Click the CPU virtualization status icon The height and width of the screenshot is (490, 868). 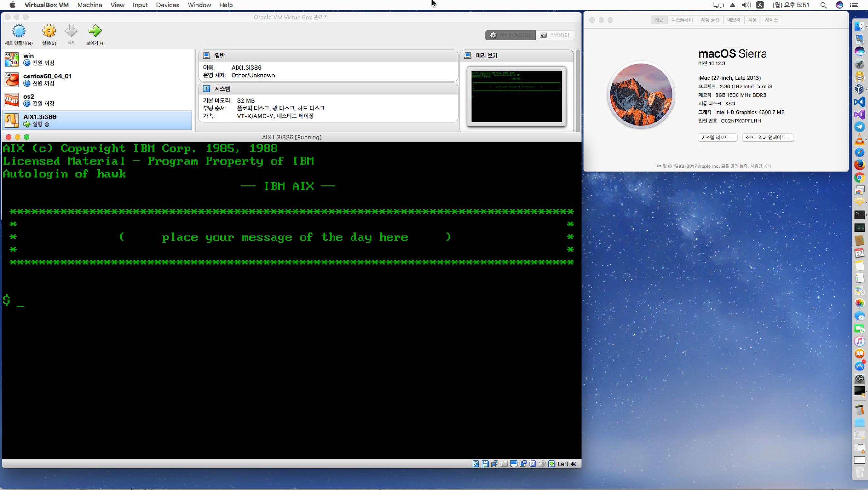click(533, 464)
